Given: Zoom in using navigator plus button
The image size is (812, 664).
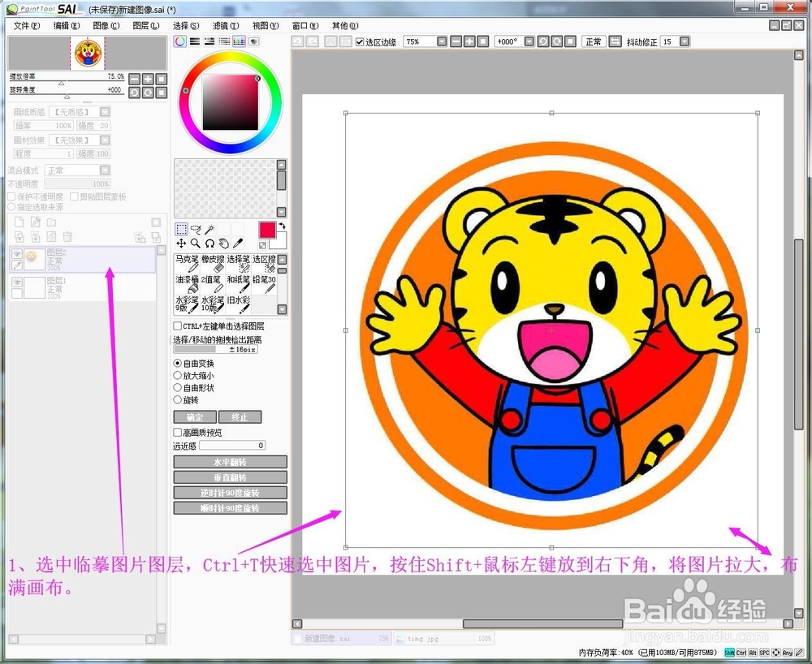Looking at the screenshot, I should [x=148, y=79].
